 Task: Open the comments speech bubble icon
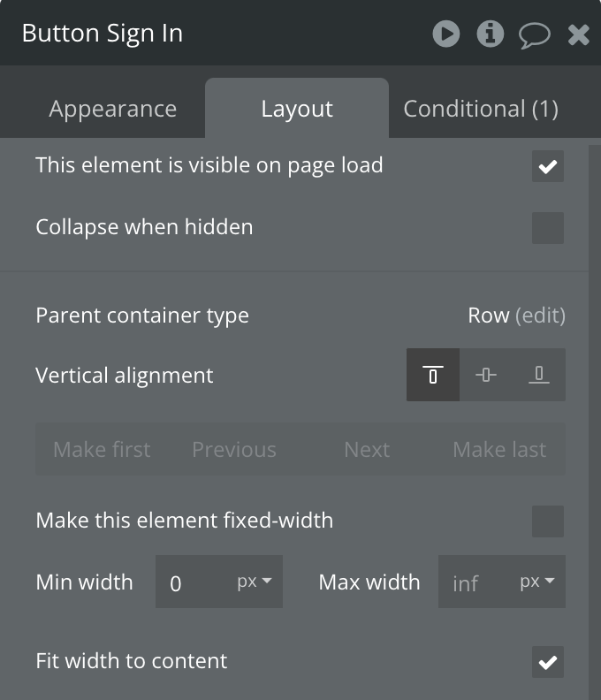534,34
